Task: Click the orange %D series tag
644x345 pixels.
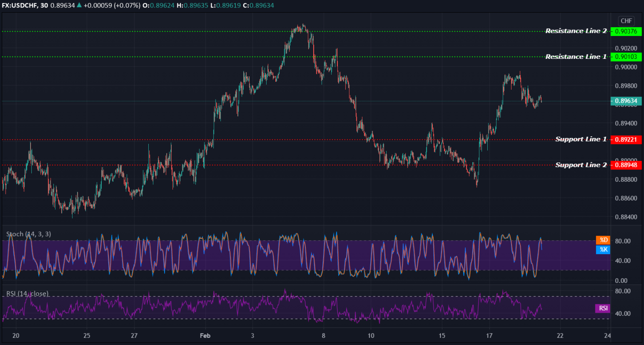Action: click(603, 240)
